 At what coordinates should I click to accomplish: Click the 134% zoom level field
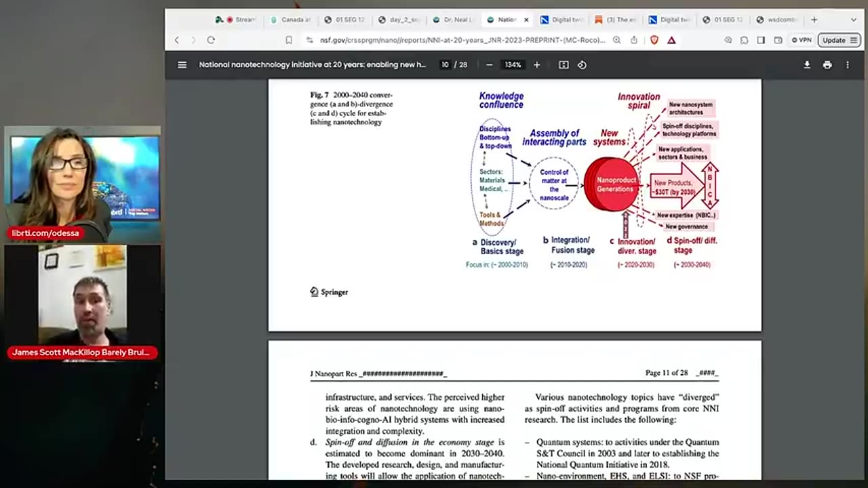click(513, 65)
